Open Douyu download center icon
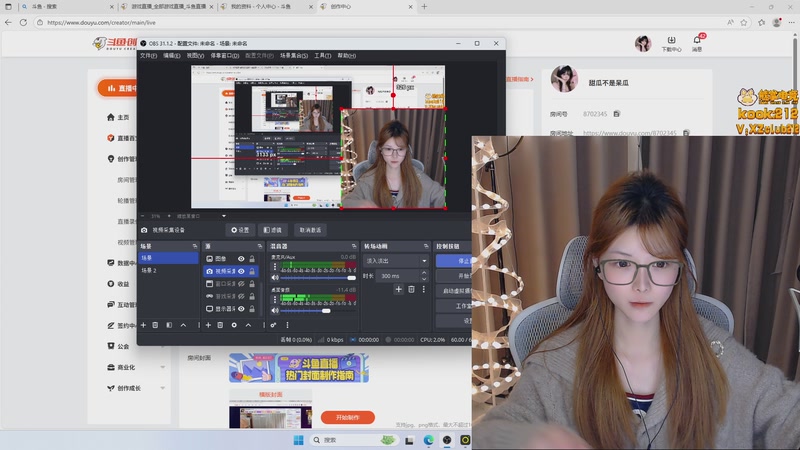 coord(671,43)
